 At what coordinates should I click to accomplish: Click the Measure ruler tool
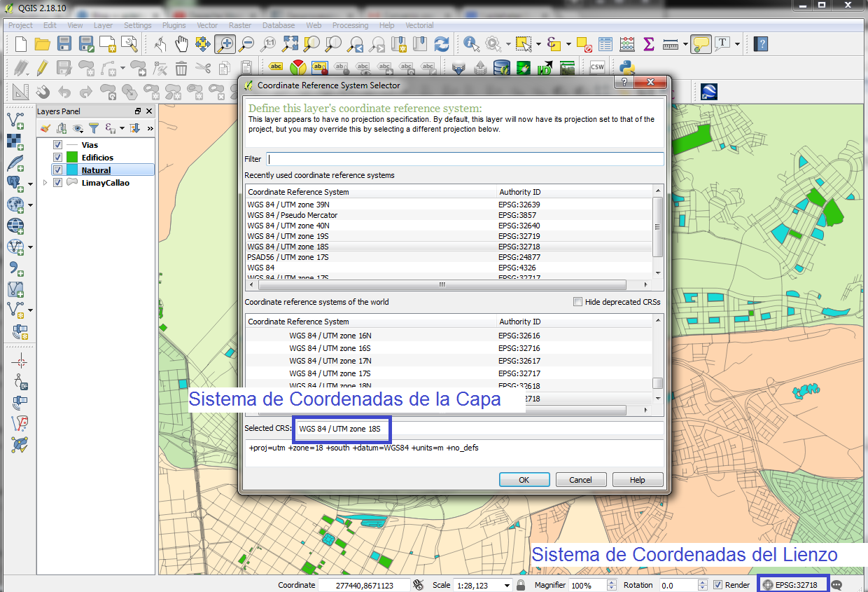click(x=671, y=44)
